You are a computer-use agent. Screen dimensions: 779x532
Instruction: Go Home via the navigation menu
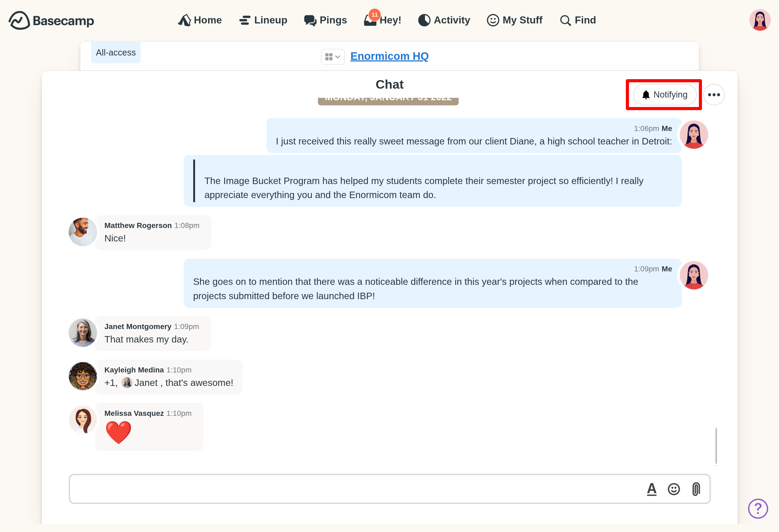(x=200, y=20)
